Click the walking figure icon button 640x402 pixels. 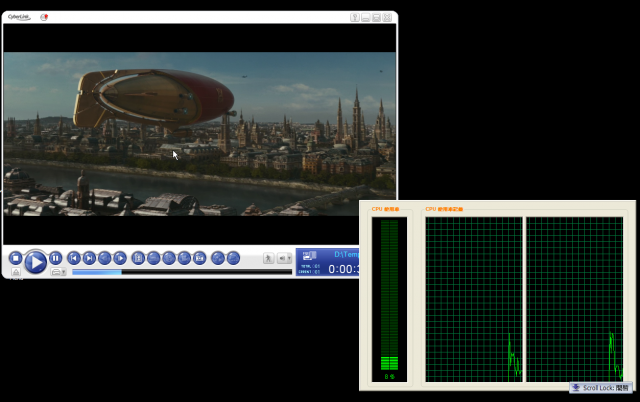tap(268, 258)
